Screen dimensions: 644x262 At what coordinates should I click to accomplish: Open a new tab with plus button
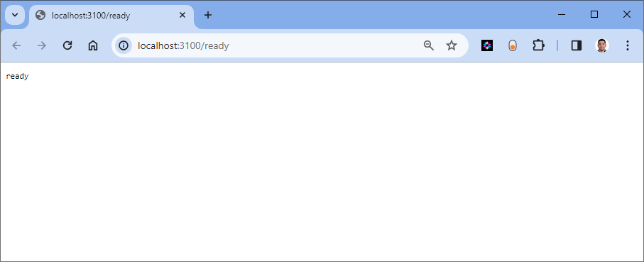(x=208, y=15)
